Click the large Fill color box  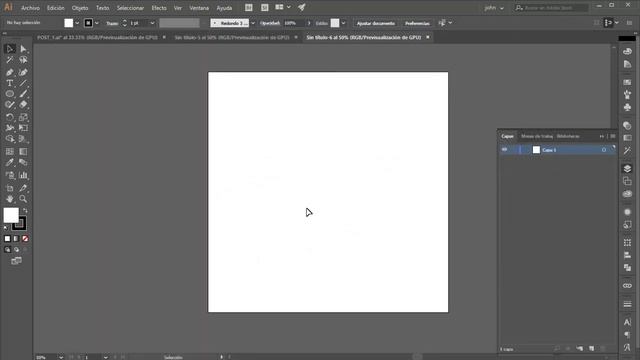click(x=11, y=215)
